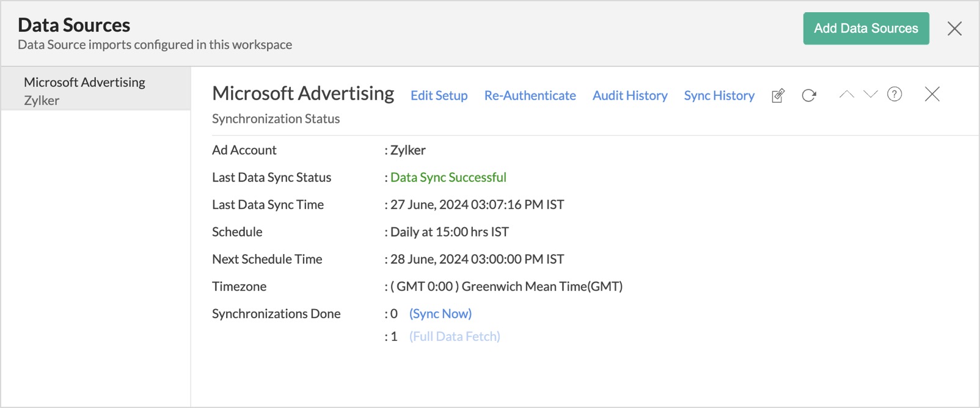
Task: Click the Microsoft Advertising panel title
Action: coord(303,93)
